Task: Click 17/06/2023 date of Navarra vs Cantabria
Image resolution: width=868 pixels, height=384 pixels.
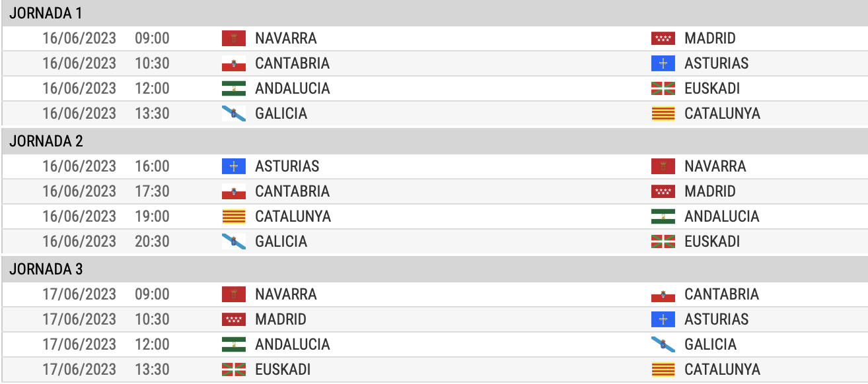Action: pyautogui.click(x=79, y=294)
